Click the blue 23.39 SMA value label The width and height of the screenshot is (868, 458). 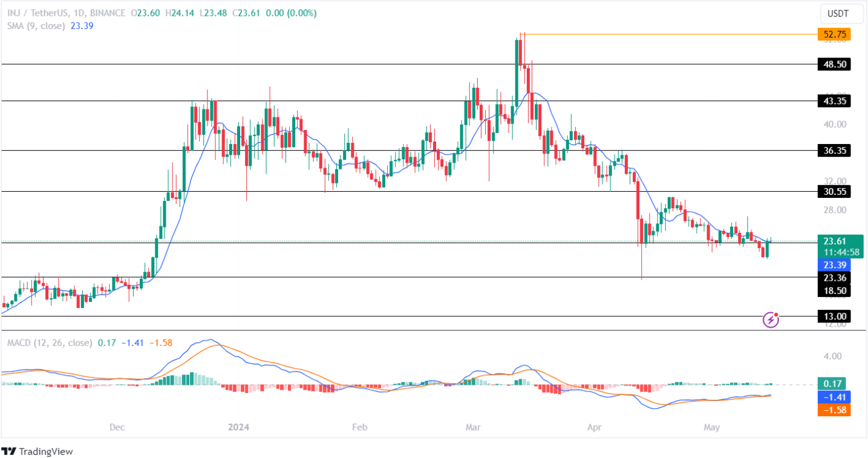[834, 265]
